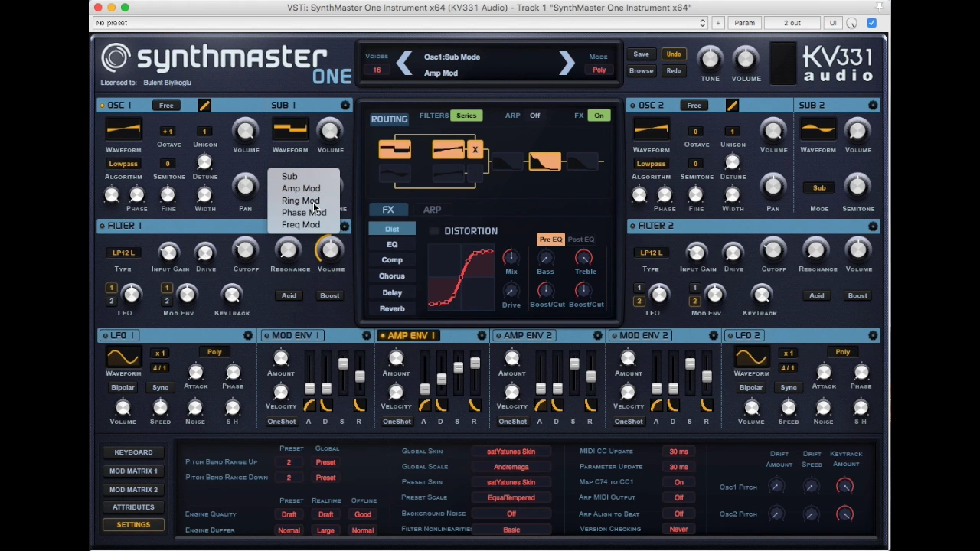The height and width of the screenshot is (551, 980).
Task: Toggle Filter 2 Acid button
Action: click(816, 295)
